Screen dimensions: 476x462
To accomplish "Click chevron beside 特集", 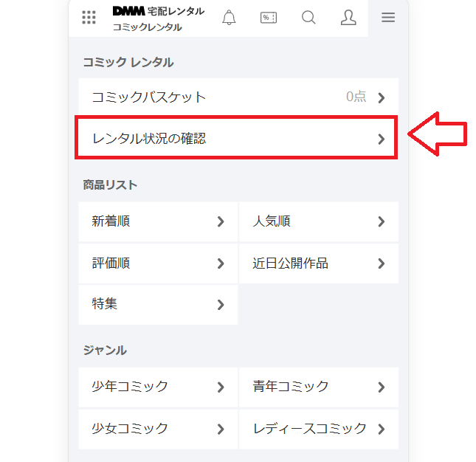I will [221, 305].
